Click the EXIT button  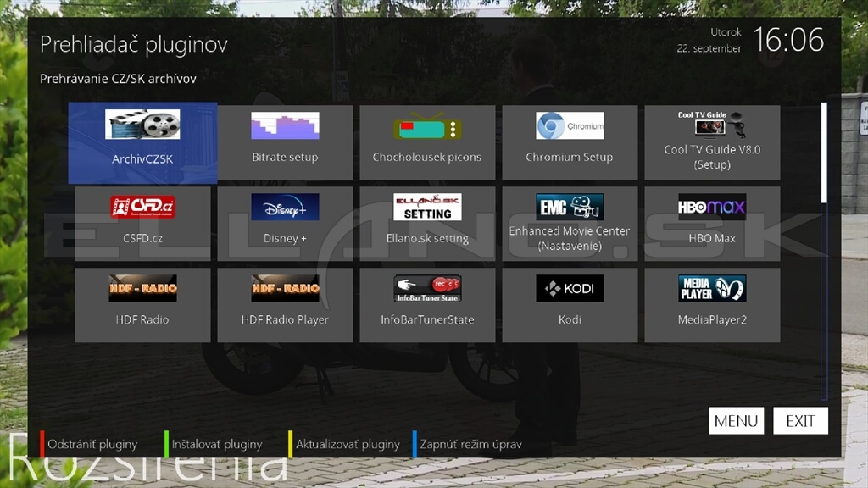pos(800,421)
